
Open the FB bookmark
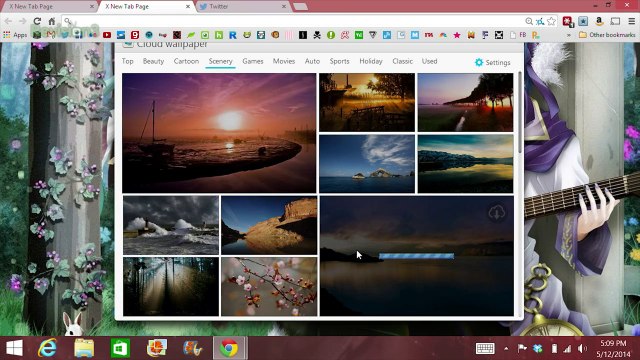[x=518, y=35]
